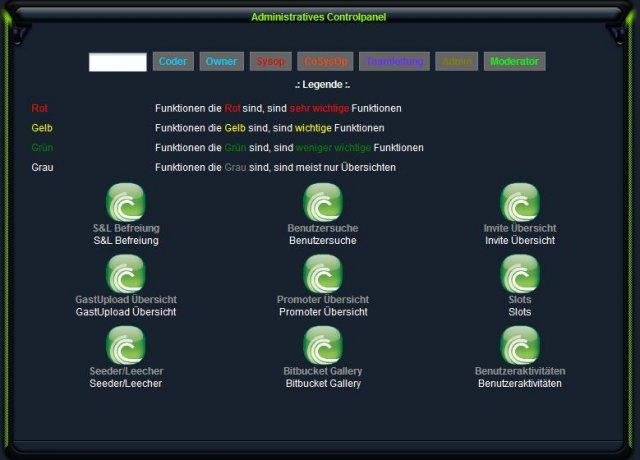Click the 'Grau' legend label
This screenshot has width=640, height=460.
(x=42, y=167)
